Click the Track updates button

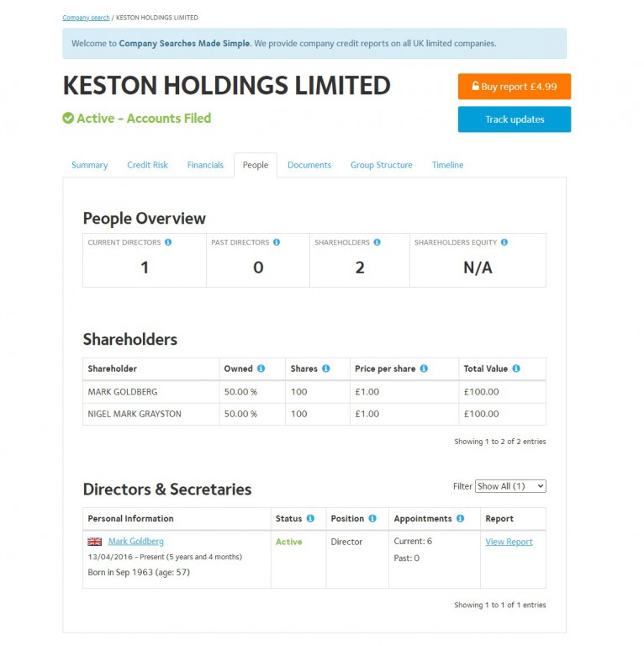click(x=515, y=119)
